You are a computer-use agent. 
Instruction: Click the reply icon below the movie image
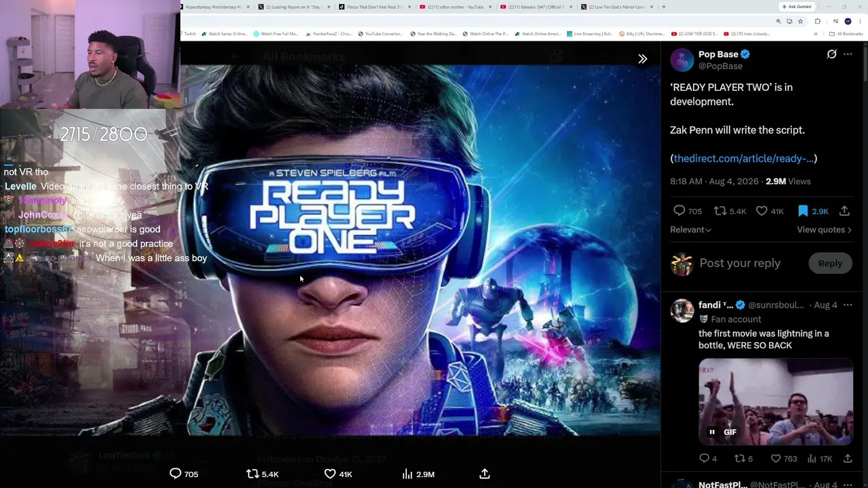click(175, 474)
